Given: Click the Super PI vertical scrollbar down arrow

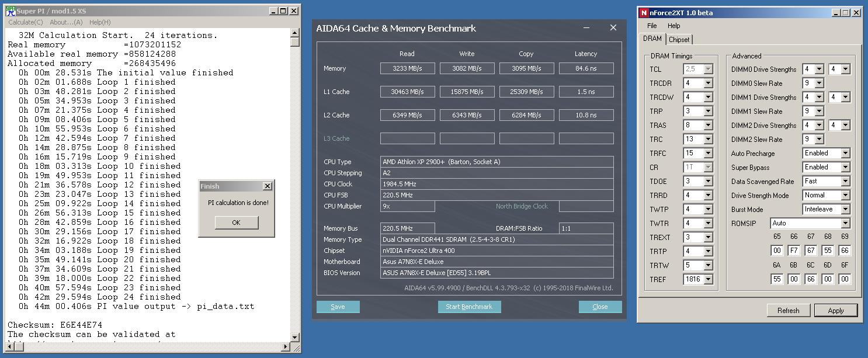Looking at the screenshot, I should [x=295, y=337].
